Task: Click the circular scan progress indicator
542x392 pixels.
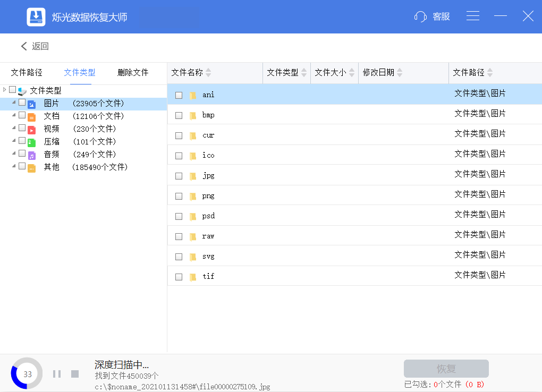Action: (27, 374)
